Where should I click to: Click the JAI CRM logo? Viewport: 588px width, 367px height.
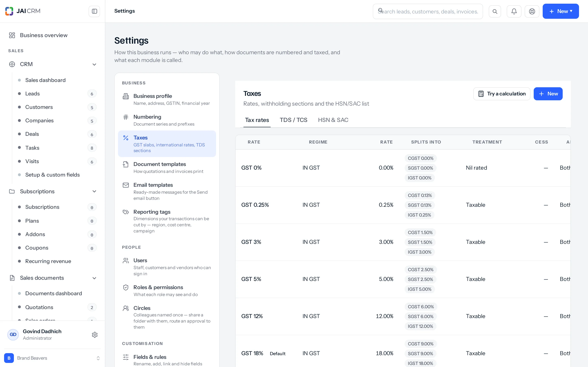pos(23,11)
